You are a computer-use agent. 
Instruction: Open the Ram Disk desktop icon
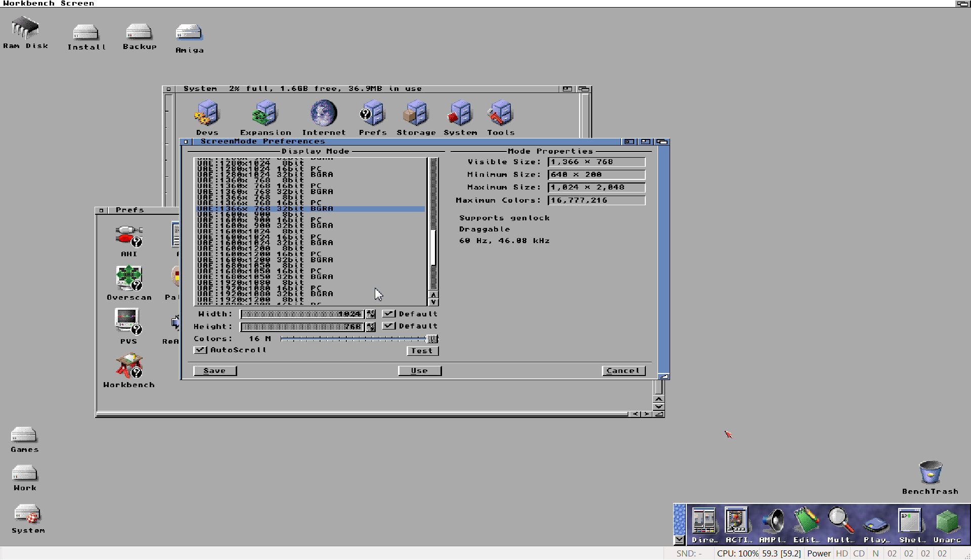(25, 32)
